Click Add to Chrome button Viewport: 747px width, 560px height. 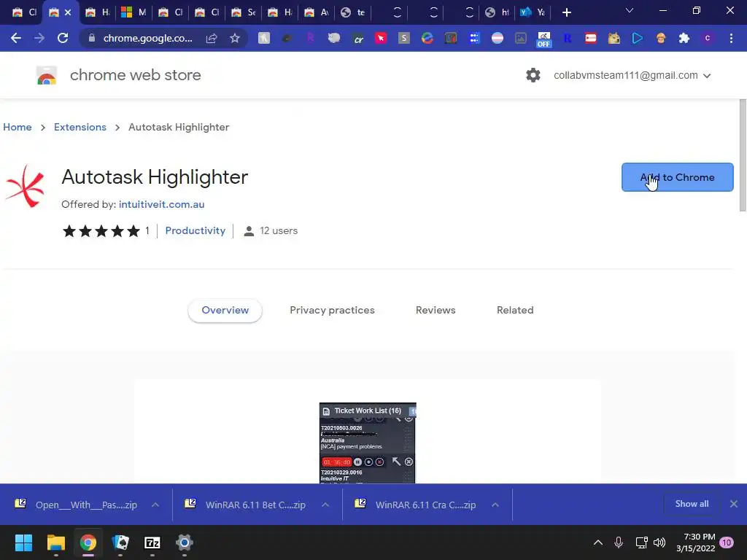[677, 177]
